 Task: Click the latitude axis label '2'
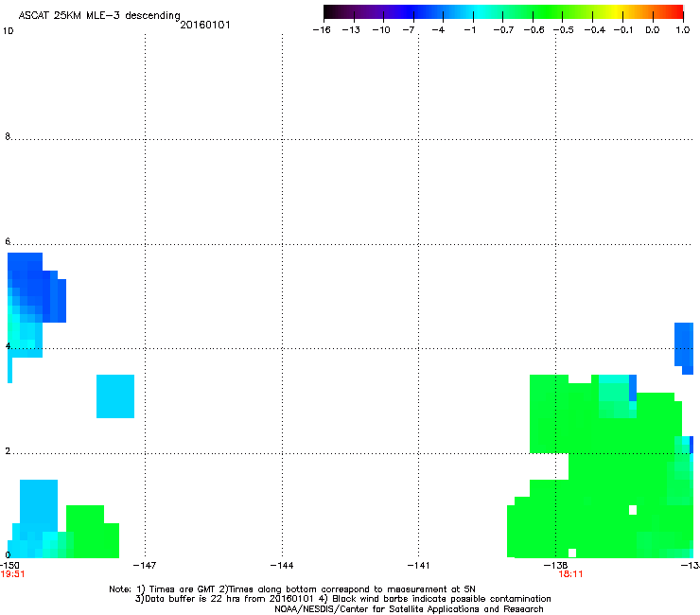[x=8, y=450]
